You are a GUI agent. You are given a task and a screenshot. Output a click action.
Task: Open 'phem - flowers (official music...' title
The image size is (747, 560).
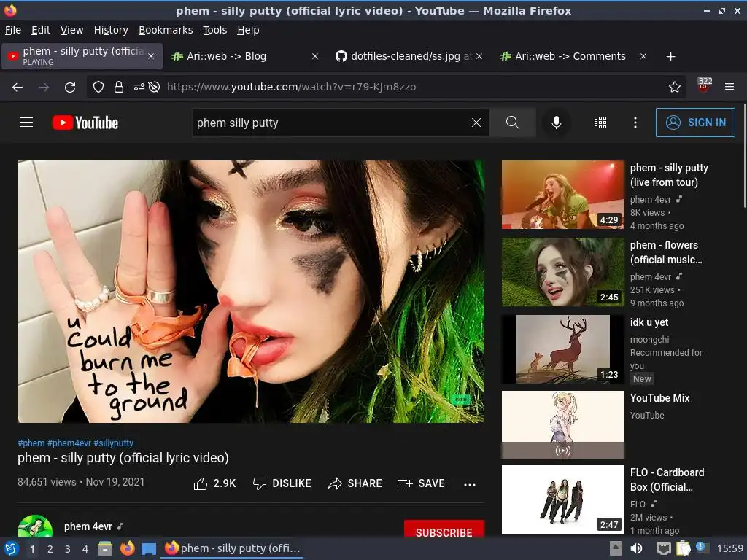(x=666, y=252)
